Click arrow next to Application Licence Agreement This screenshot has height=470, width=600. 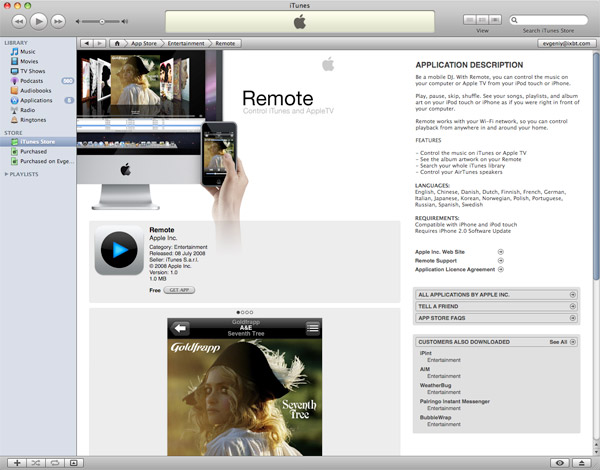click(501, 269)
